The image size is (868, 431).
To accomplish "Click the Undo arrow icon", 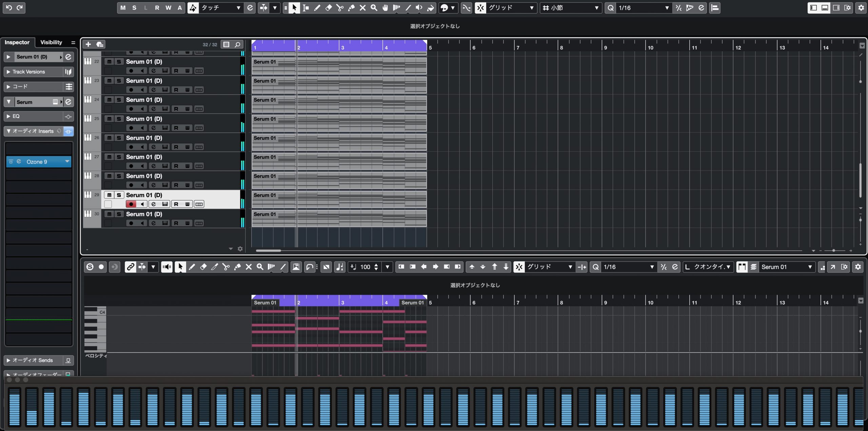I will click(x=9, y=7).
